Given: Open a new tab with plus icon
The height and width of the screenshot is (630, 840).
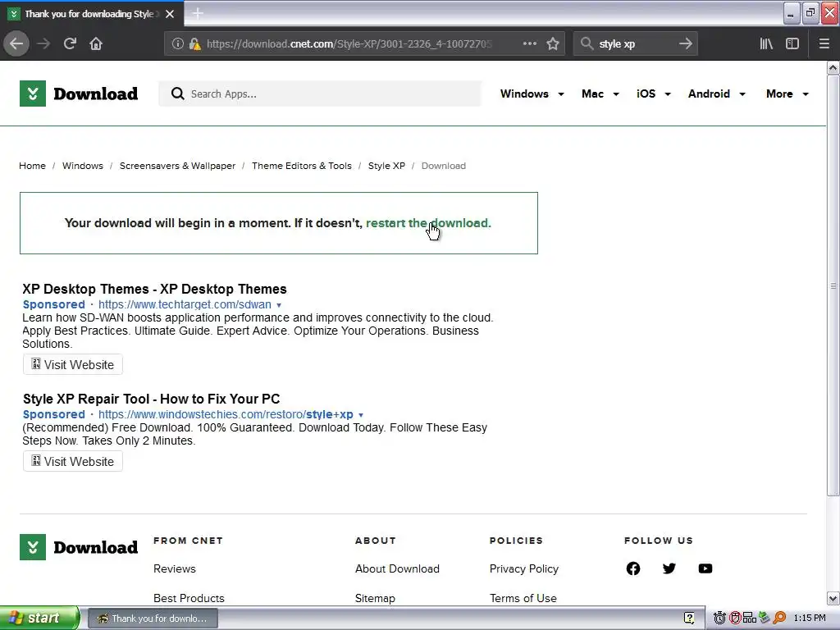Looking at the screenshot, I should tap(198, 13).
